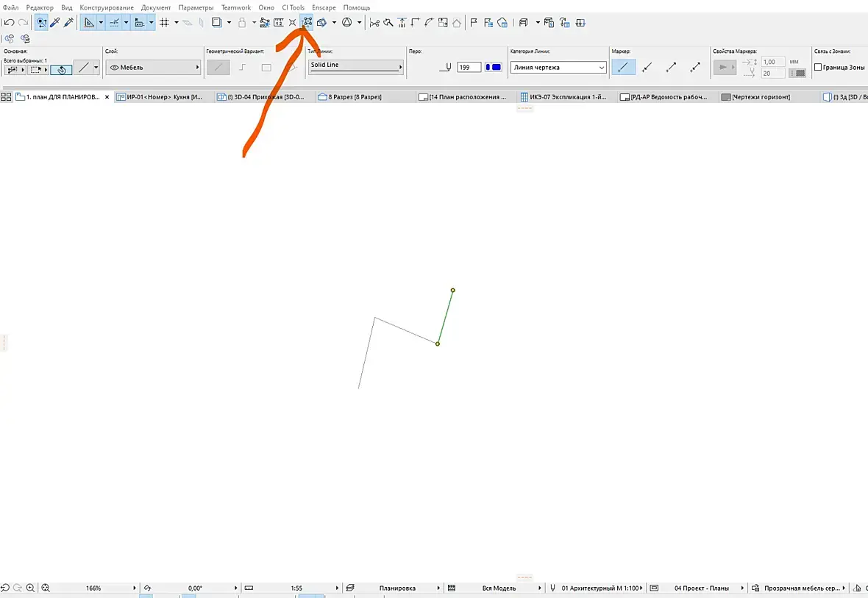This screenshot has height=598, width=868.
Task: Click the pen number 199 field
Action: coord(469,68)
